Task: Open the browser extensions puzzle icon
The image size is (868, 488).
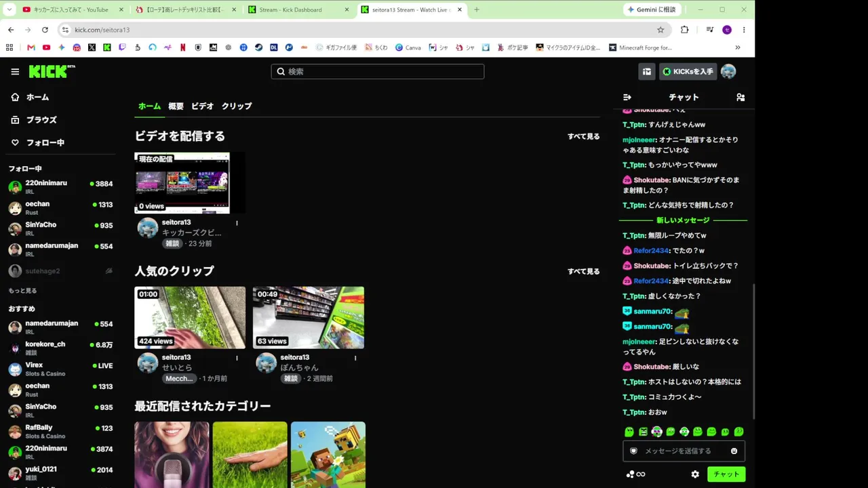Action: click(684, 30)
